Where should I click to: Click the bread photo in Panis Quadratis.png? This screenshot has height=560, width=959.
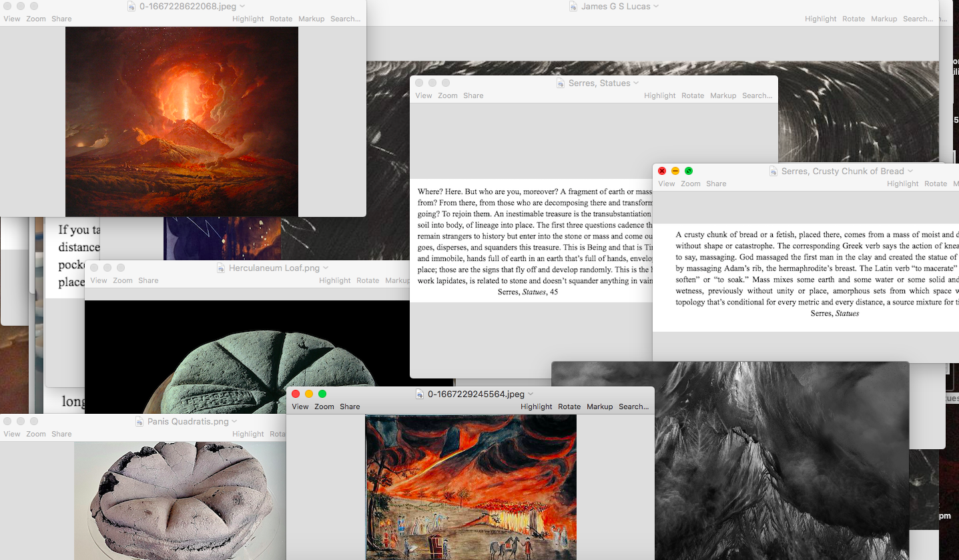click(180, 501)
